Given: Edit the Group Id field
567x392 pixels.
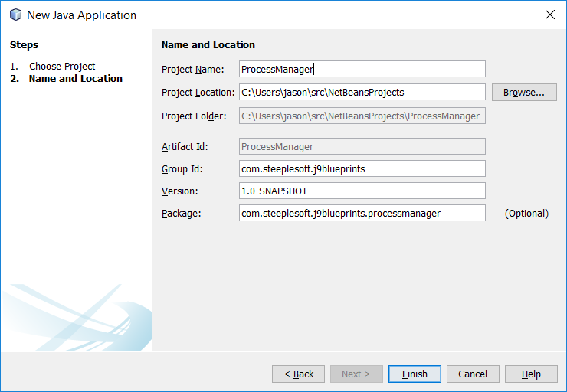Looking at the screenshot, I should tap(362, 168).
